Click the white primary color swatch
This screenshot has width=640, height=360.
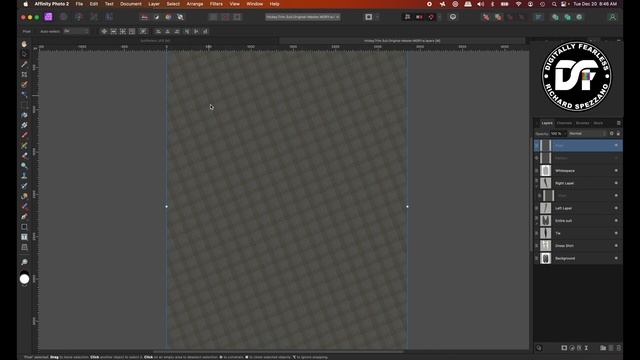tap(24, 279)
